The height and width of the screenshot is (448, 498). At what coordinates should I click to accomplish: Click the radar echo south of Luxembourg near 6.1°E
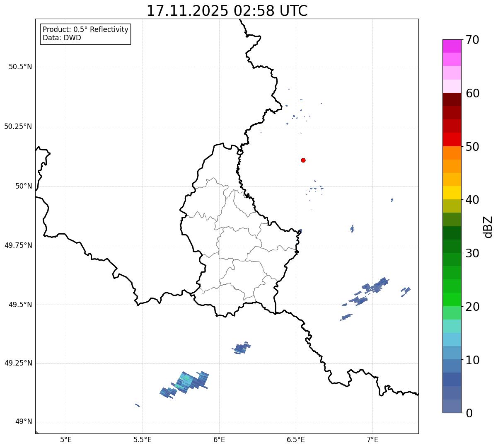[241, 348]
